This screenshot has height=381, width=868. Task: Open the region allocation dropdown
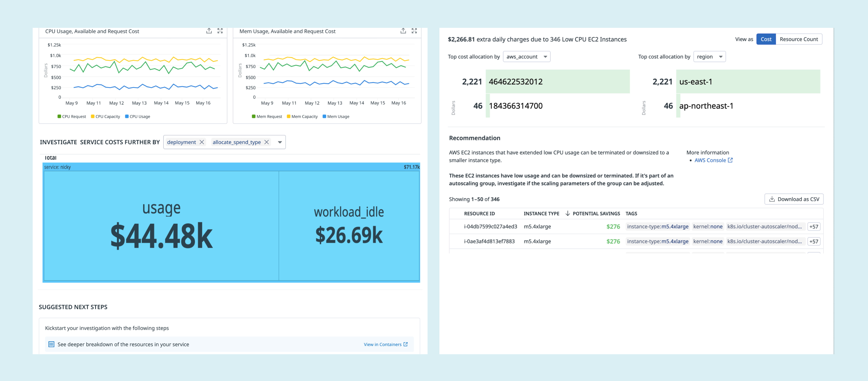click(709, 57)
